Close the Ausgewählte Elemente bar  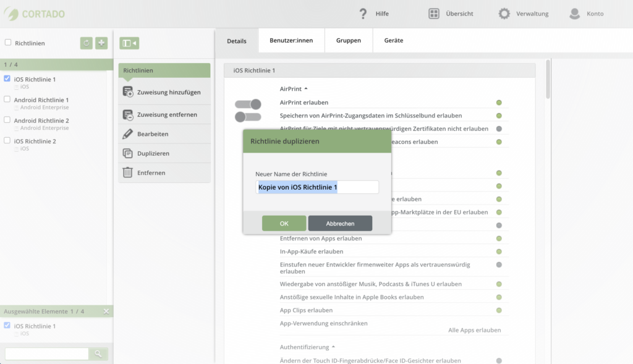coord(106,311)
